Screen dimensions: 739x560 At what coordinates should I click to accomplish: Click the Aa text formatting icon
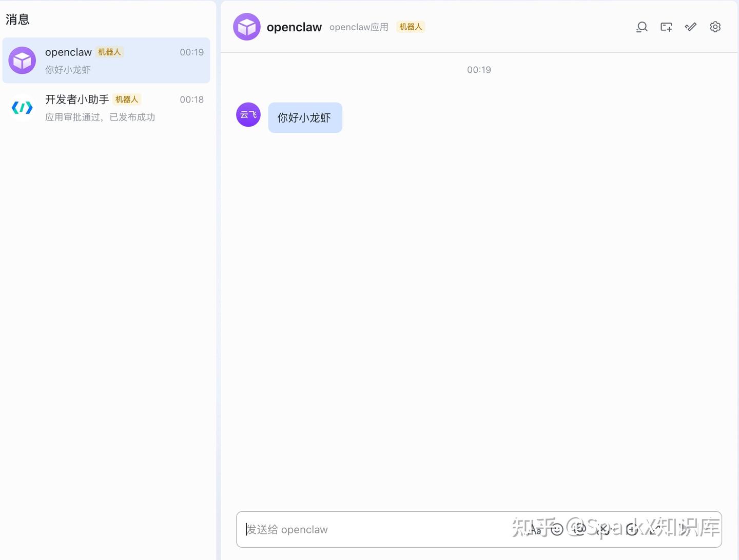[x=536, y=530]
